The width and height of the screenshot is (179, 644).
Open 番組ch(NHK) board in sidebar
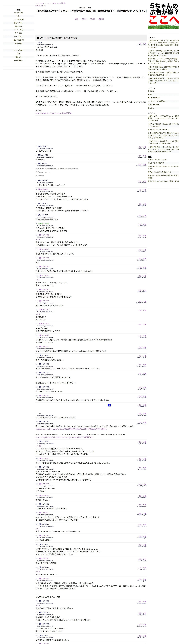tap(18, 23)
